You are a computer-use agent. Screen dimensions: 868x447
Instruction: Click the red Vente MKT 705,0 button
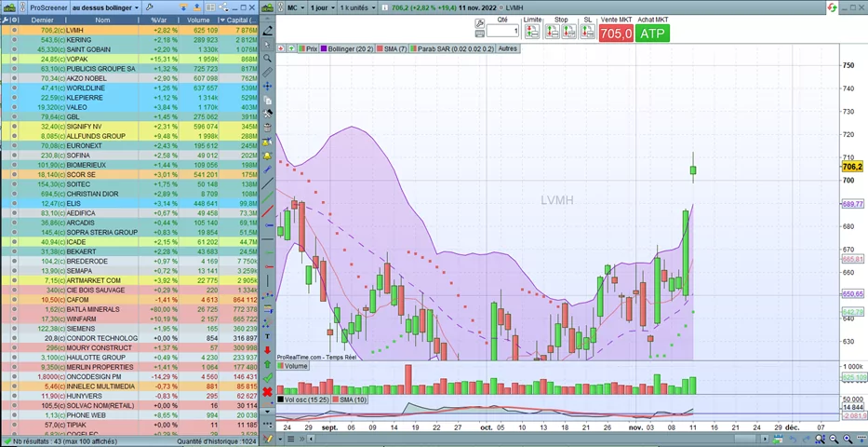[x=616, y=34]
